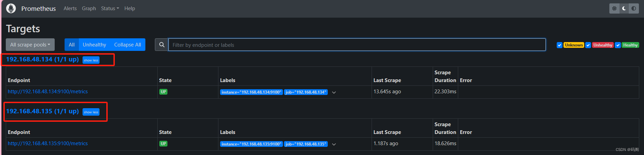Focus the Filter by endpoint or labels field
Viewport: 644px width, 155px height.
point(357,45)
